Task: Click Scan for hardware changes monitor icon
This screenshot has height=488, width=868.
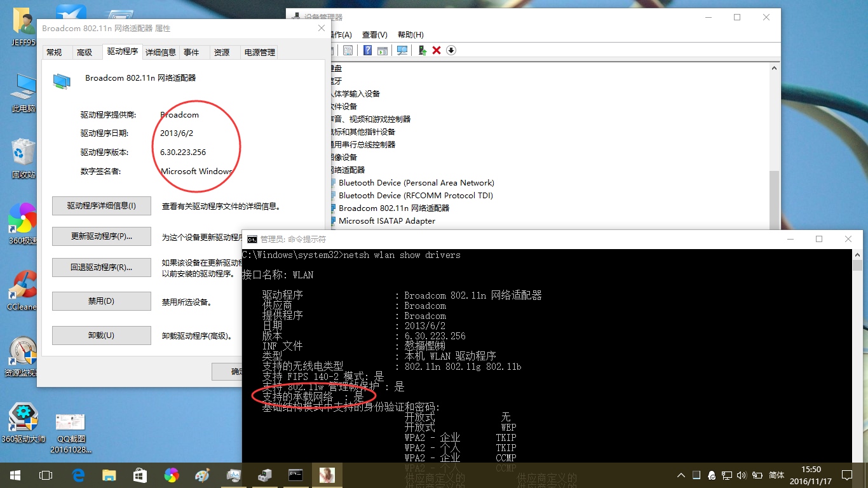Action: coord(402,50)
